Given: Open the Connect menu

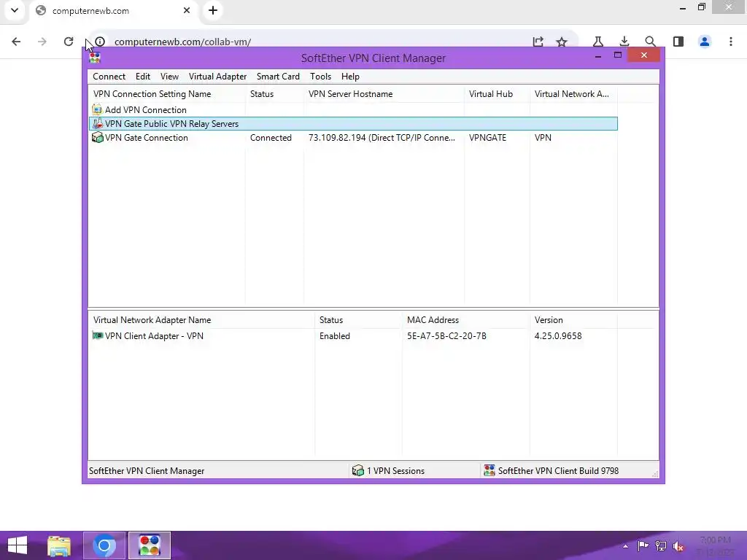Looking at the screenshot, I should tap(109, 77).
